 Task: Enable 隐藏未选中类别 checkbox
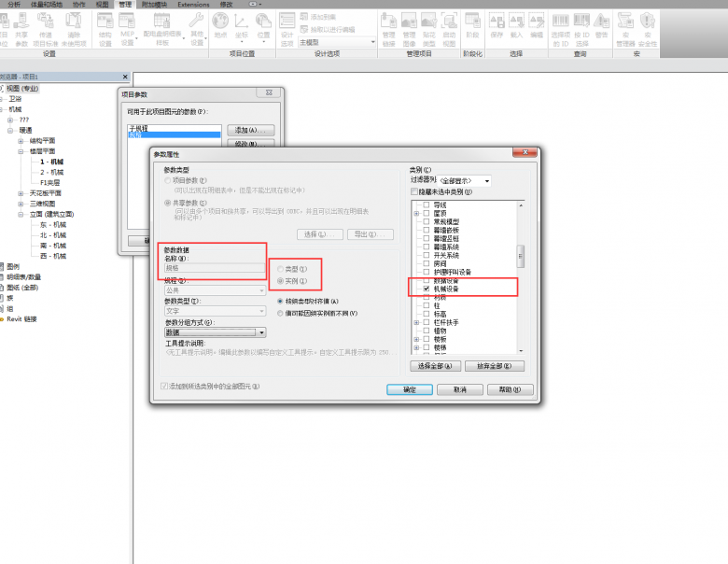pyautogui.click(x=413, y=191)
